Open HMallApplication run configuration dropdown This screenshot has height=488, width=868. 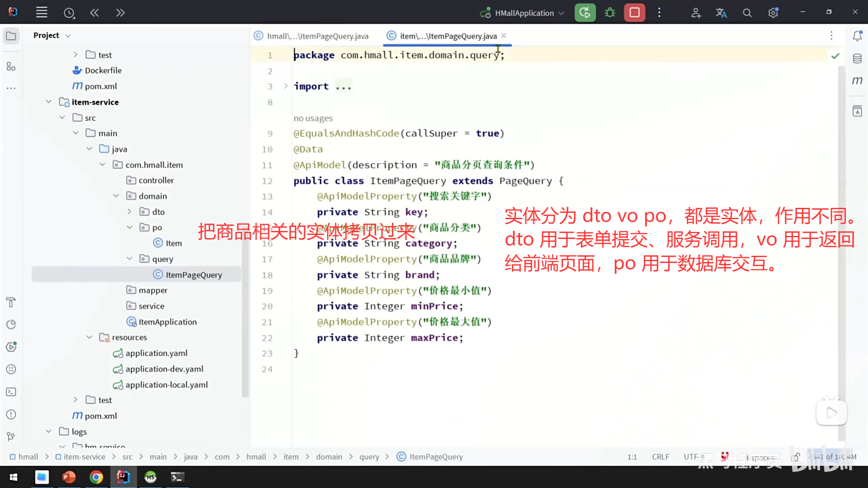pos(524,13)
